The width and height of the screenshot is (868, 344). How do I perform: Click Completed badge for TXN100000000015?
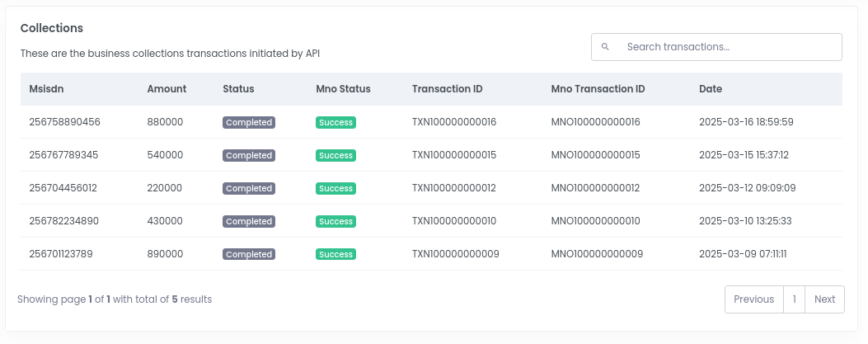[249, 156]
